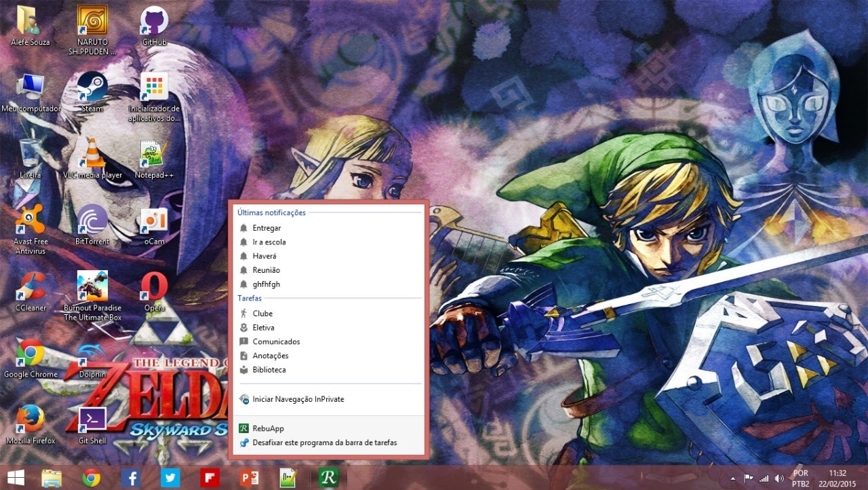868x490 pixels.
Task: Launch RebuApp from the jump list
Action: [x=329, y=428]
